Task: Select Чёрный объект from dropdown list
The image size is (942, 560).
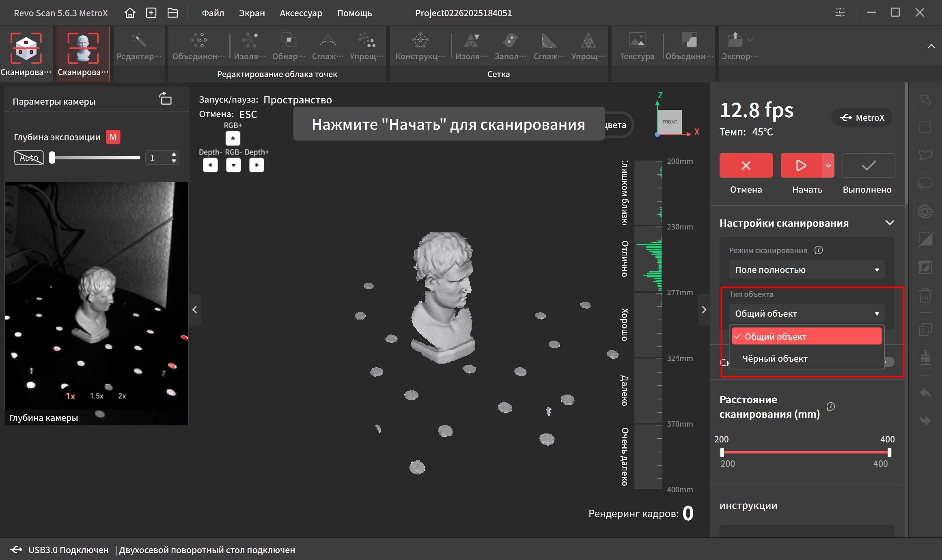Action: coord(774,358)
